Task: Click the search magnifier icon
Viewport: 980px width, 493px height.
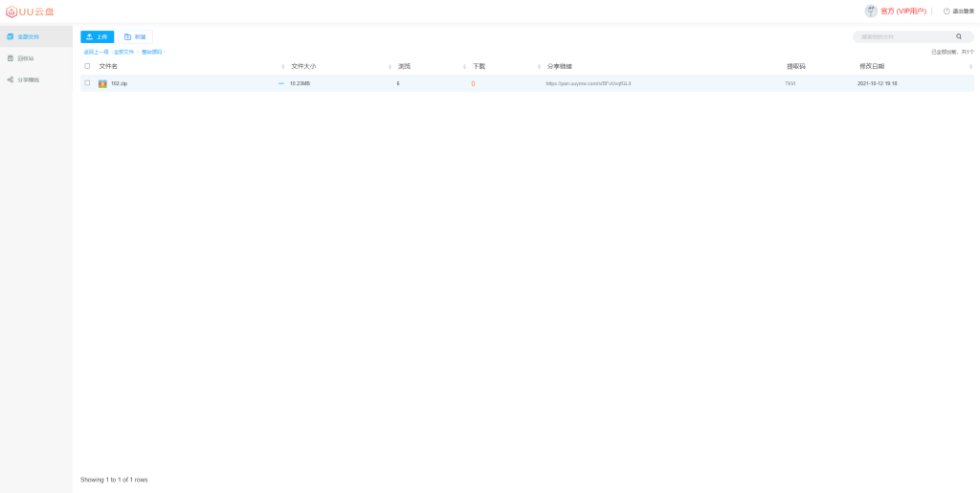Action: (959, 37)
